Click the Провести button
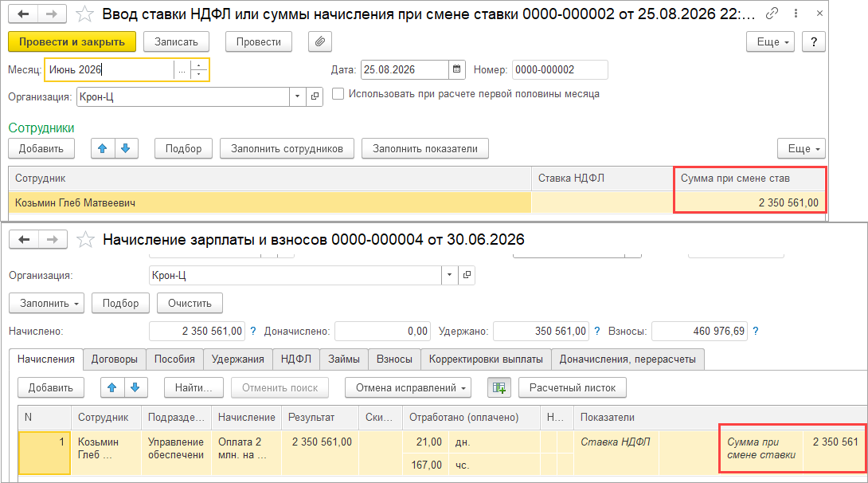 [x=259, y=41]
